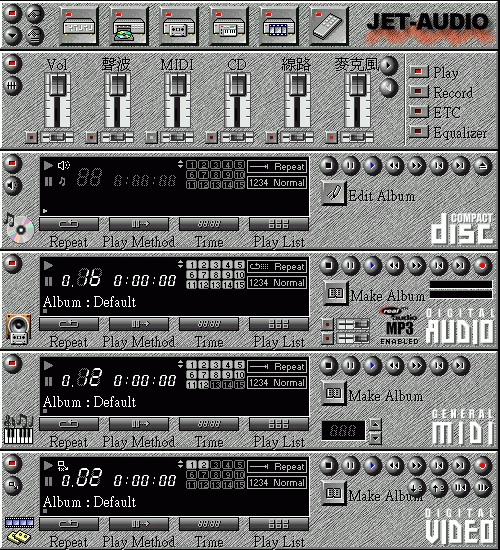Mute the MIDI channel below its fader
Image resolution: width=500 pixels, height=550 pixels.
[151, 138]
